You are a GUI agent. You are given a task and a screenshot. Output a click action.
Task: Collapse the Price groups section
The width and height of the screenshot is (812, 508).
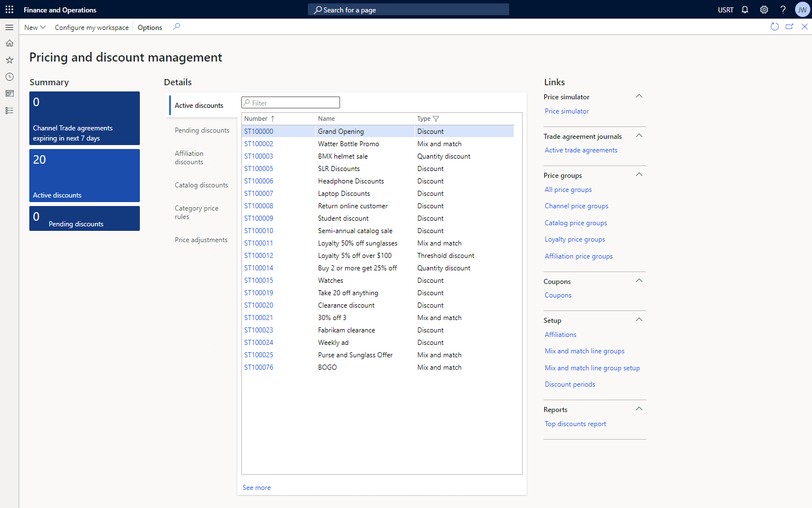(x=639, y=175)
